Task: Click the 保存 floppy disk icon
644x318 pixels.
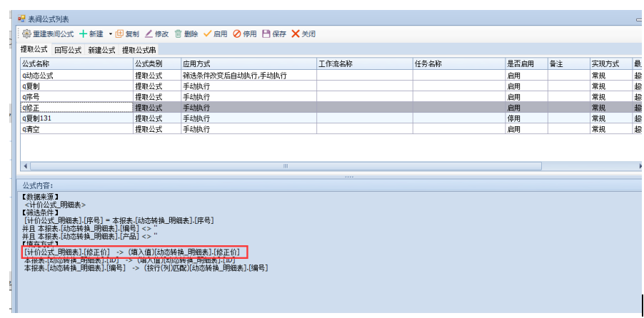Action: [266, 34]
